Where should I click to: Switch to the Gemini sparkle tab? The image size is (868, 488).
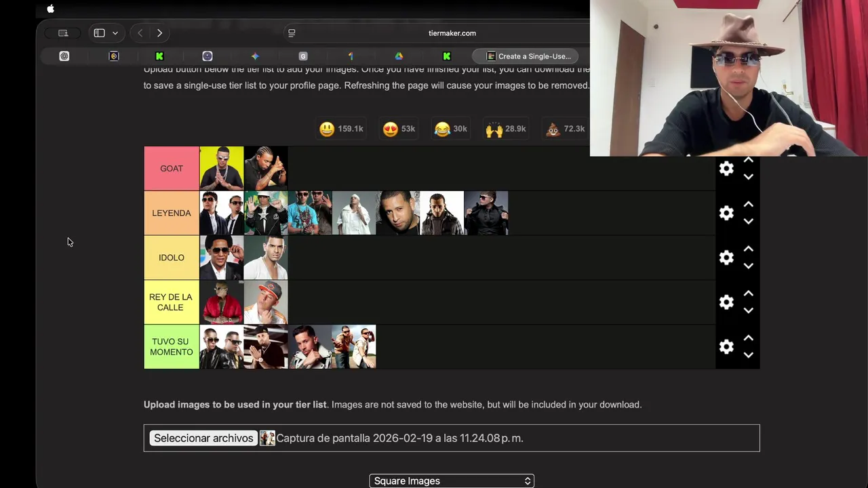[x=255, y=56]
